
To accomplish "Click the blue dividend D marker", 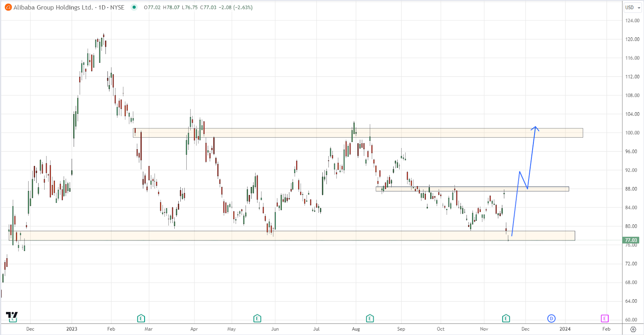I will [x=551, y=319].
